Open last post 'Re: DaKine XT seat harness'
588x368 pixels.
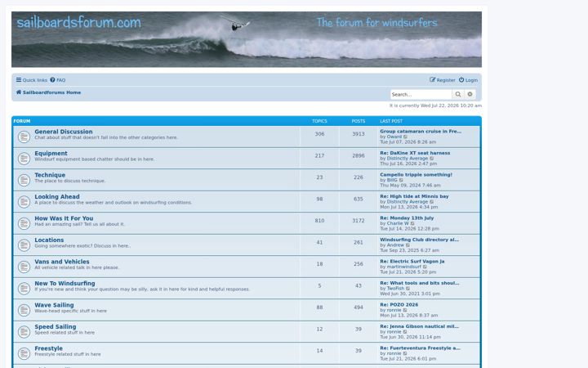pyautogui.click(x=415, y=153)
